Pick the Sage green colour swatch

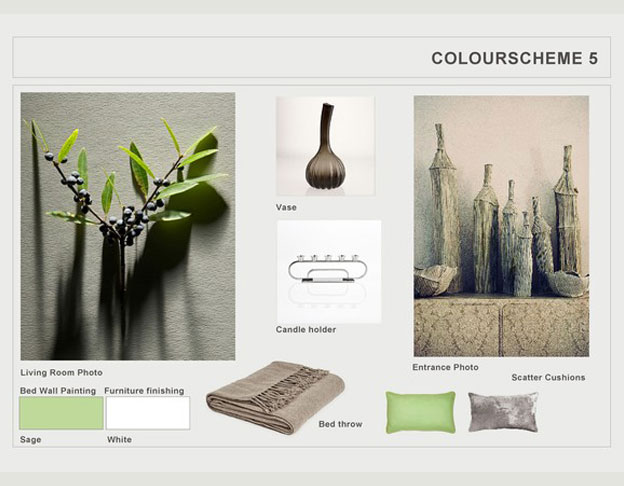coord(61,413)
